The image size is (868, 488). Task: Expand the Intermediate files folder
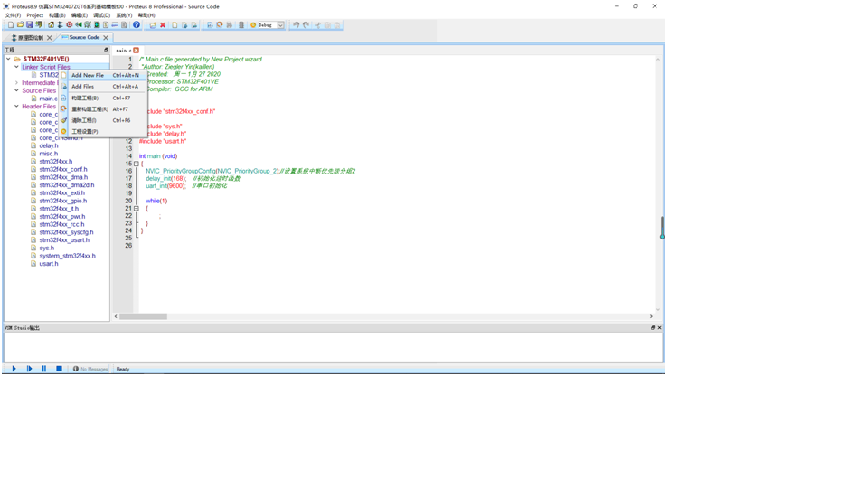point(16,82)
